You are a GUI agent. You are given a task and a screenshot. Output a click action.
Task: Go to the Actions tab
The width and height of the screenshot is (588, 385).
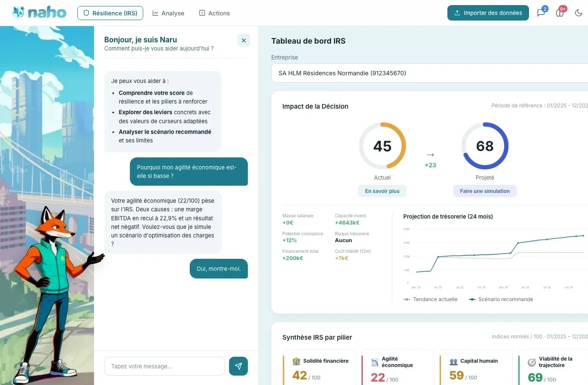pos(215,13)
